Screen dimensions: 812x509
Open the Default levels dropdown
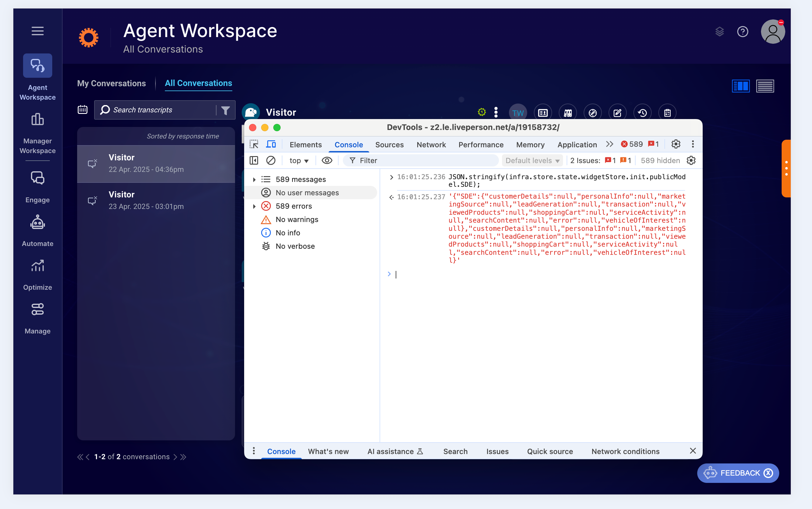[532, 161]
